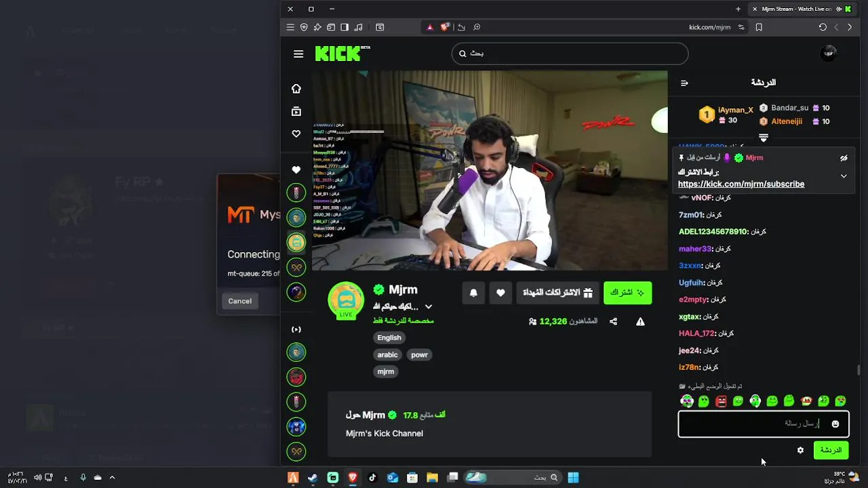The width and height of the screenshot is (868, 488).
Task: Open the Browse icon in Kick sidebar
Action: pos(296,111)
